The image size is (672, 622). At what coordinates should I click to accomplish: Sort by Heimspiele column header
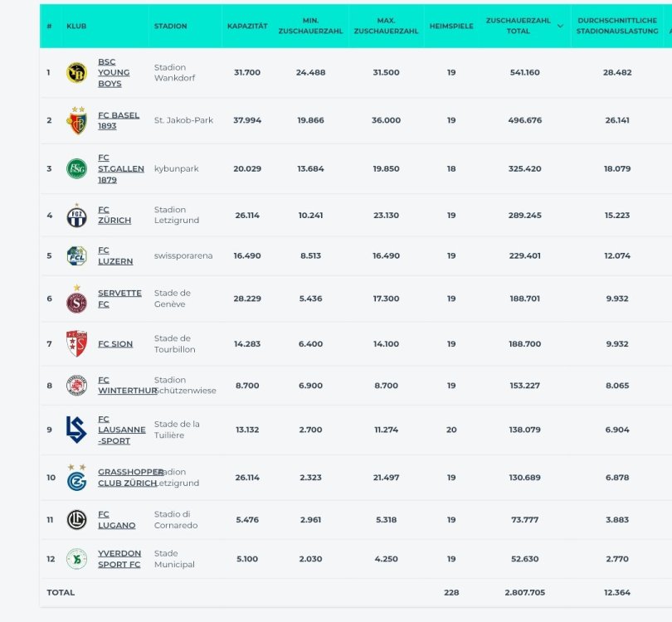pos(451,27)
